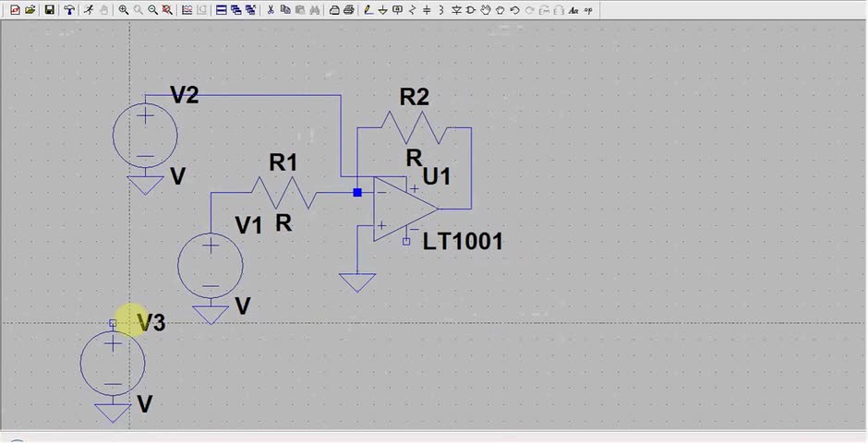
Task: Open Component browser (logic gate icon)
Action: 471,10
